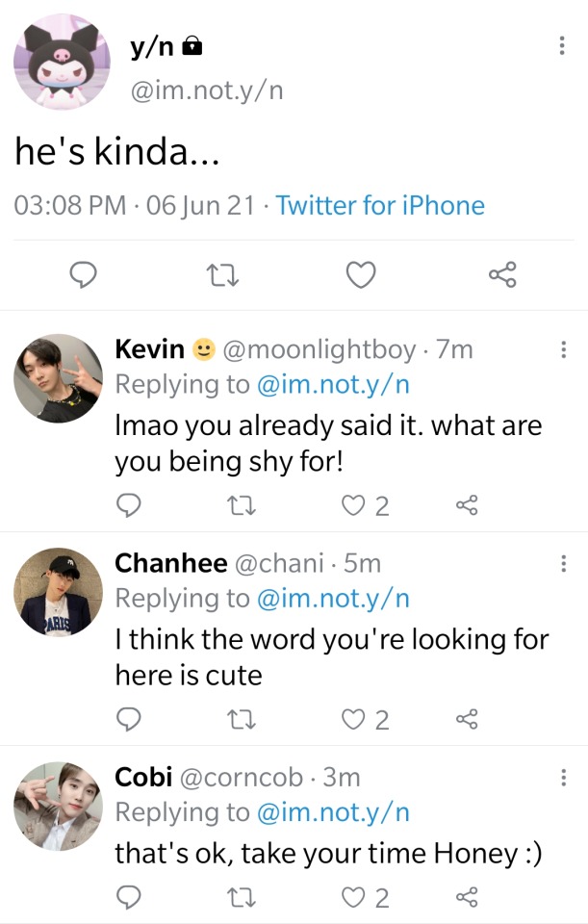
Task: Open the overflow menu on Cobi's reply
Action: coord(564,778)
